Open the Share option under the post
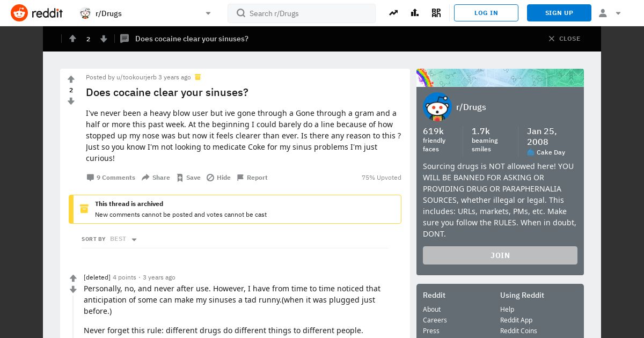The width and height of the screenshot is (644, 338). tap(156, 178)
